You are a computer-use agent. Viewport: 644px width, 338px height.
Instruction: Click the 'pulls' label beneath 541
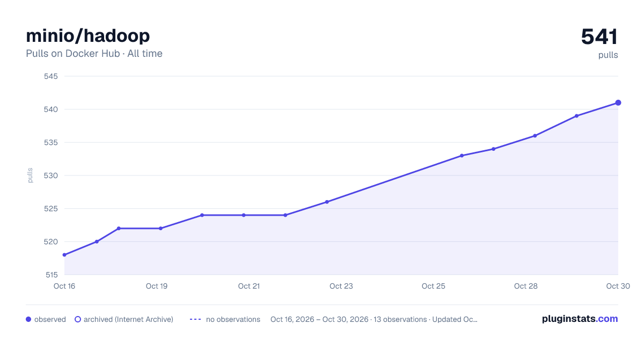(608, 55)
